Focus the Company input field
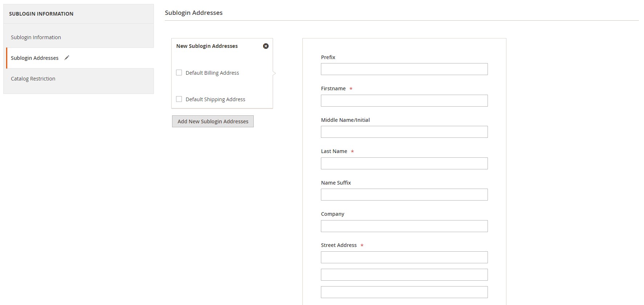The width and height of the screenshot is (644, 305). click(404, 226)
